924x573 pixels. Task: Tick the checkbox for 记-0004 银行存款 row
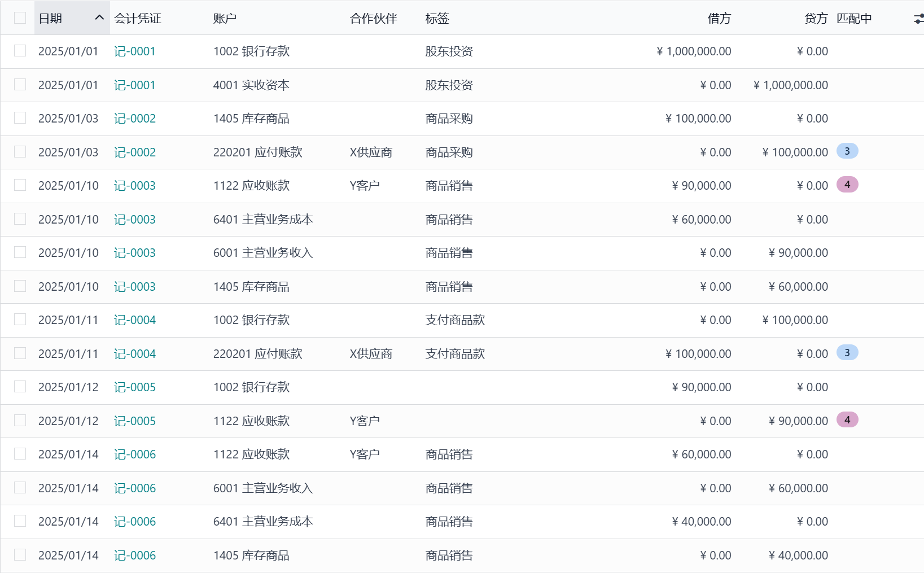pos(20,320)
